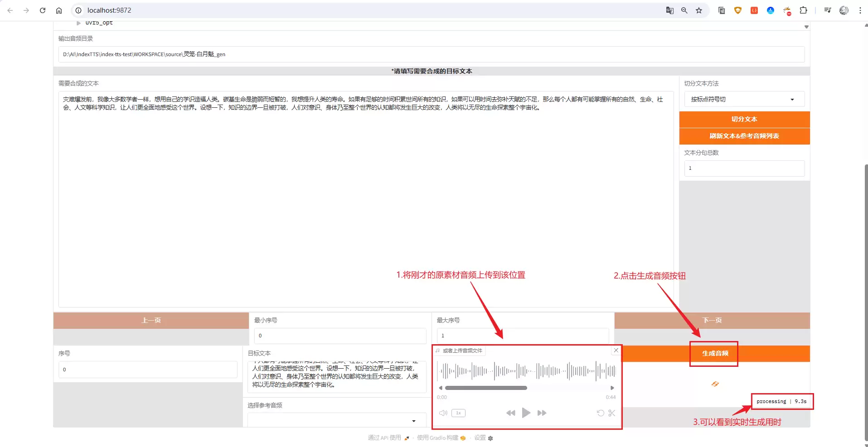Open the blocked-badge extension icon
868x447 pixels.
pos(787,11)
